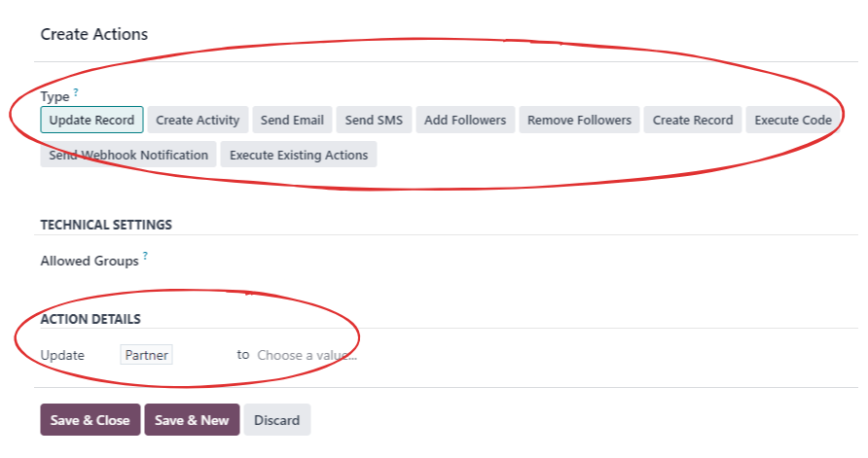Discard the new action

276,420
